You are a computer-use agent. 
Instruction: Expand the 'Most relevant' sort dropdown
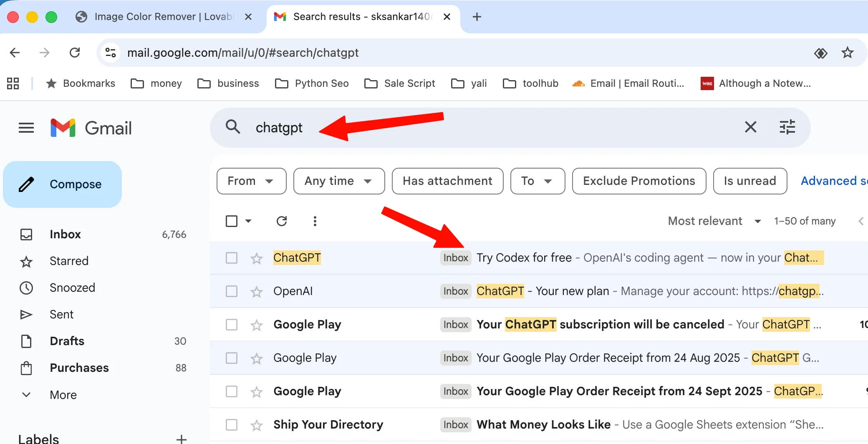tap(714, 221)
